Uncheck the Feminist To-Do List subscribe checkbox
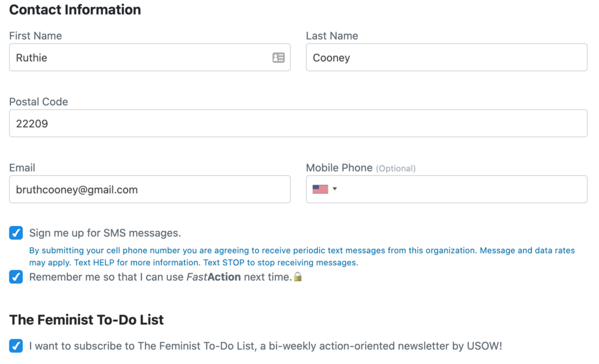 pos(16,346)
